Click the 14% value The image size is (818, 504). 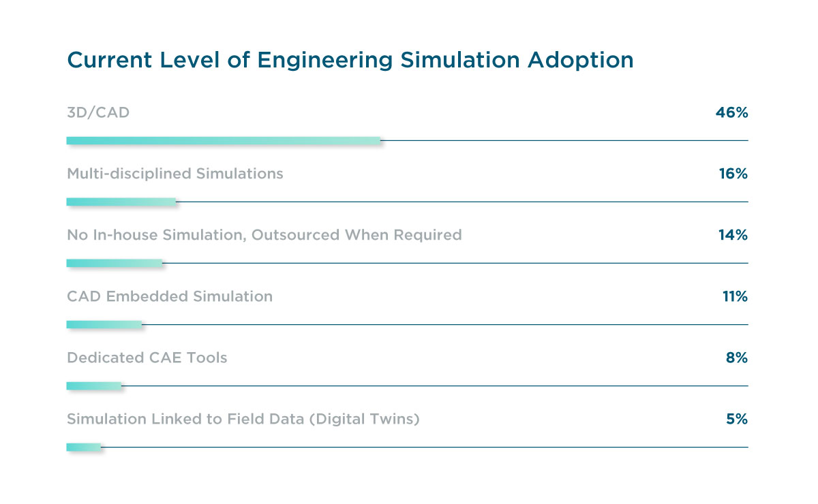732,235
